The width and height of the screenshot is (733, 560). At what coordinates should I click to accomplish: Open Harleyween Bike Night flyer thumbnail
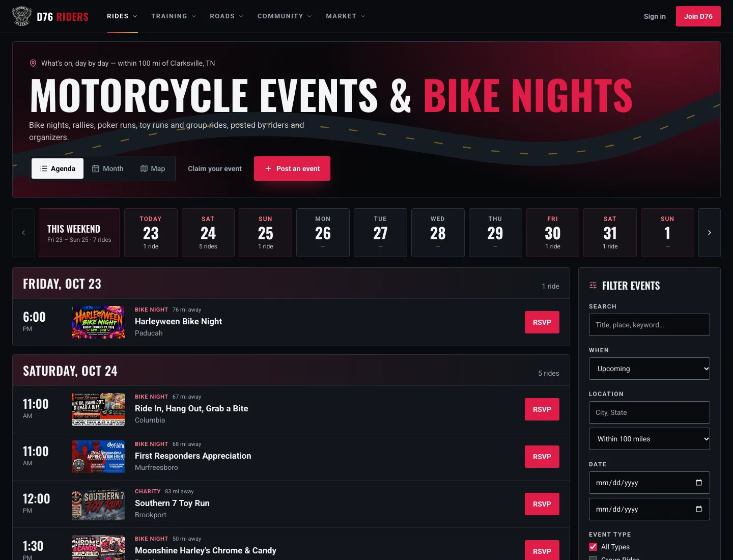point(98,322)
